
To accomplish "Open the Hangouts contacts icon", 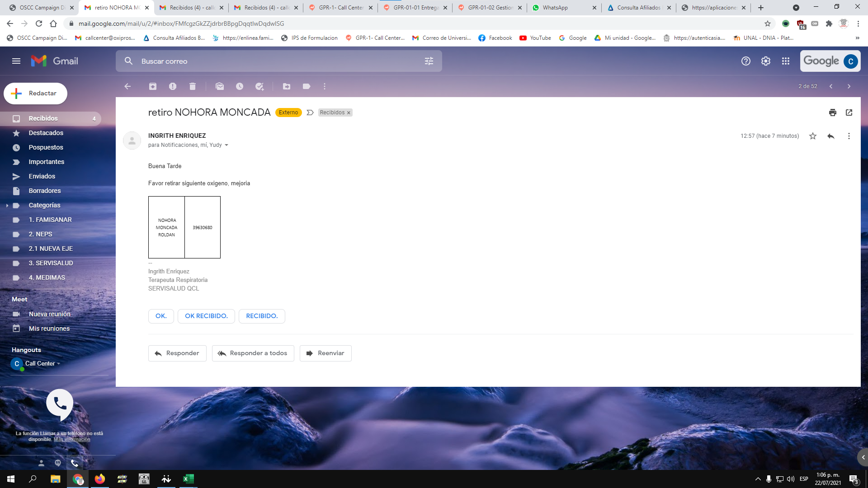I will [41, 463].
